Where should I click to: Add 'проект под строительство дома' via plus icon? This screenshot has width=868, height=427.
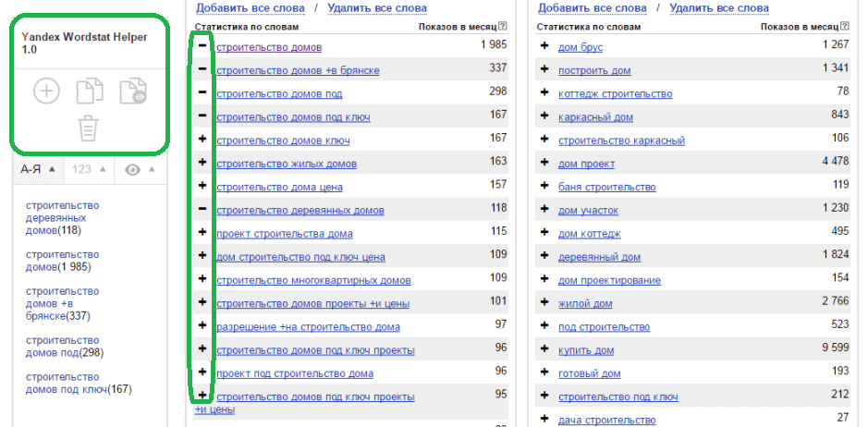pos(202,372)
